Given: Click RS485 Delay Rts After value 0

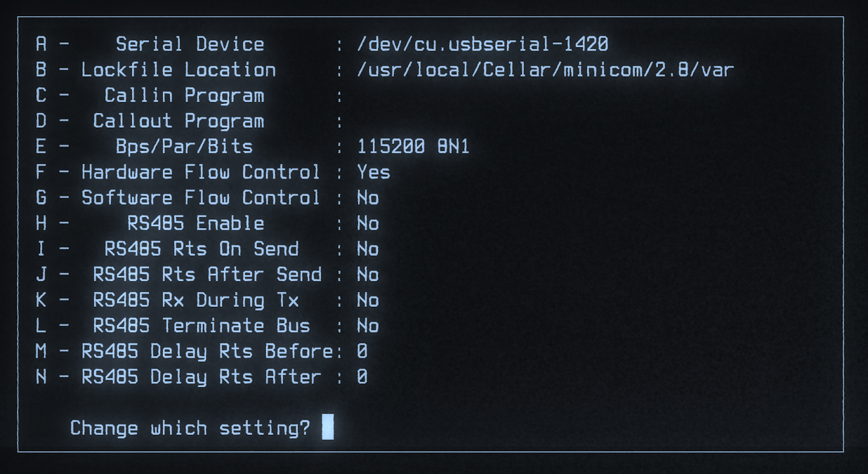Looking at the screenshot, I should click(362, 377).
